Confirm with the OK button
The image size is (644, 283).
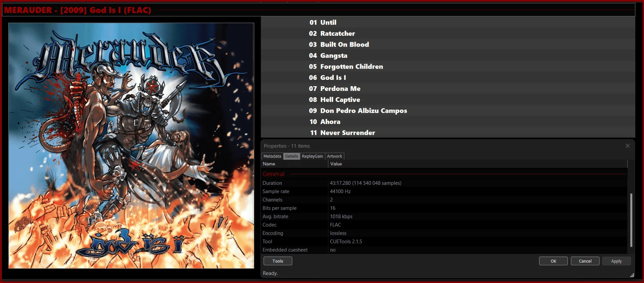(x=553, y=261)
